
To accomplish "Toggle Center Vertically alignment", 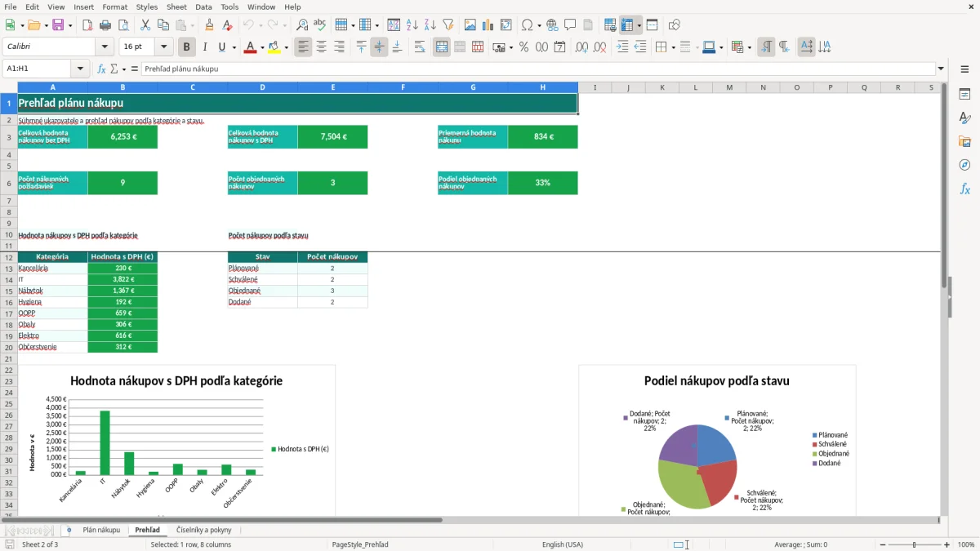I will pos(379,47).
